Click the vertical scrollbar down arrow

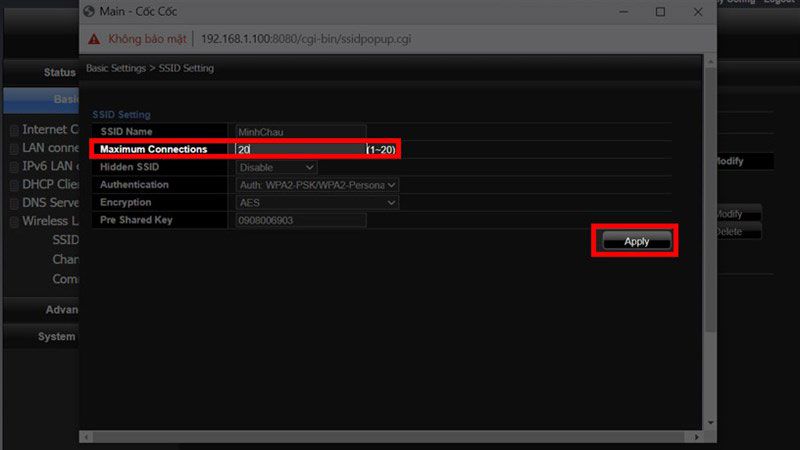tap(710, 423)
